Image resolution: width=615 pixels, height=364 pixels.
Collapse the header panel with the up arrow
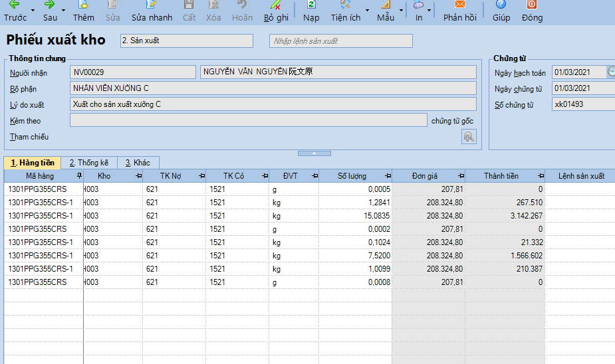[x=314, y=153]
